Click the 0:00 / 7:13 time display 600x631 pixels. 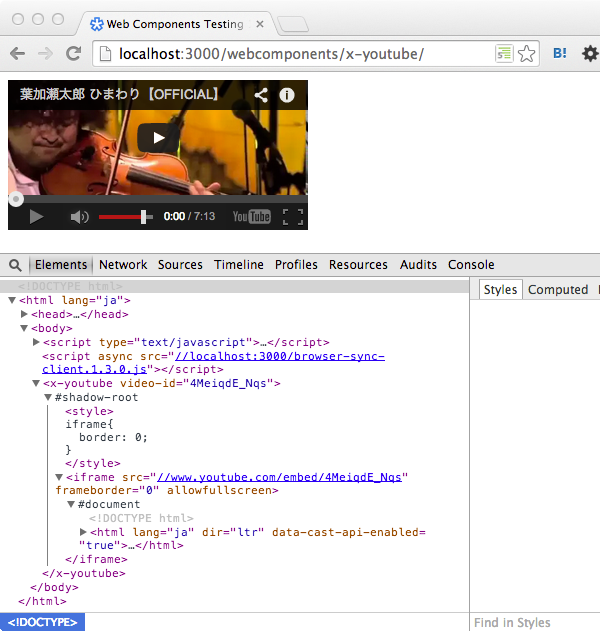189,217
